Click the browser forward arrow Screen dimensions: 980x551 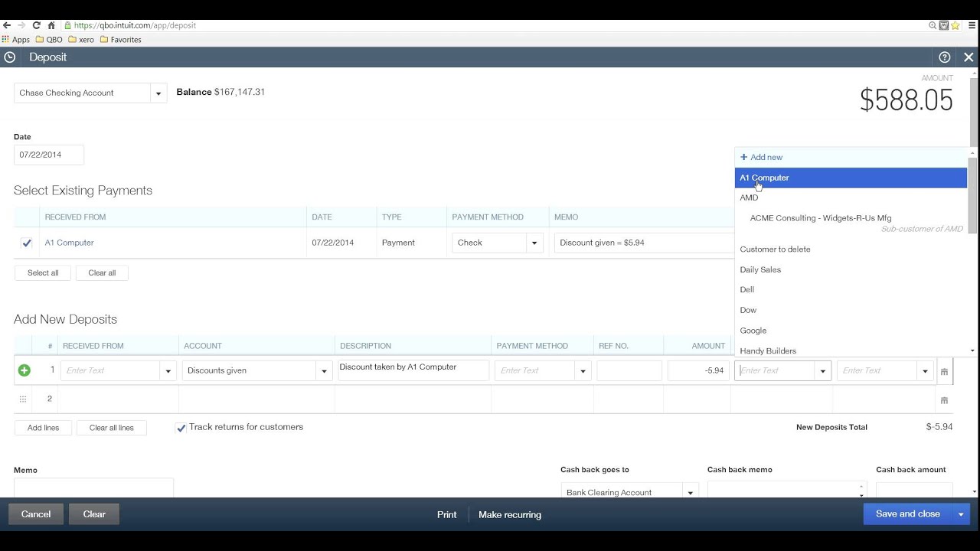pyautogui.click(x=21, y=25)
